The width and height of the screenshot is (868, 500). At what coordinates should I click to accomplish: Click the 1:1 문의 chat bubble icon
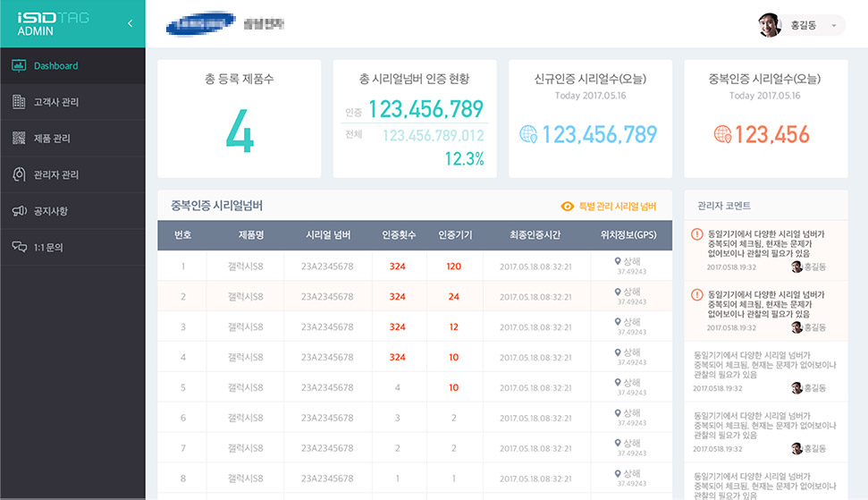(18, 247)
